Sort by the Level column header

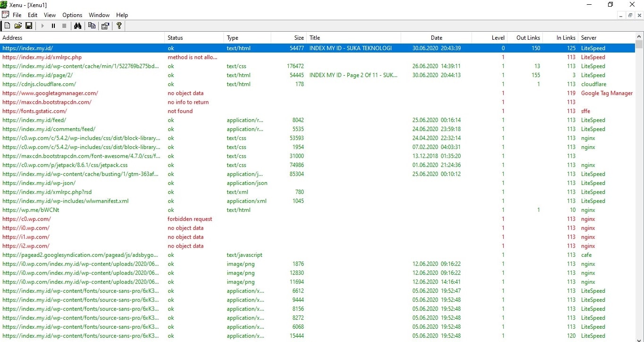[489, 37]
